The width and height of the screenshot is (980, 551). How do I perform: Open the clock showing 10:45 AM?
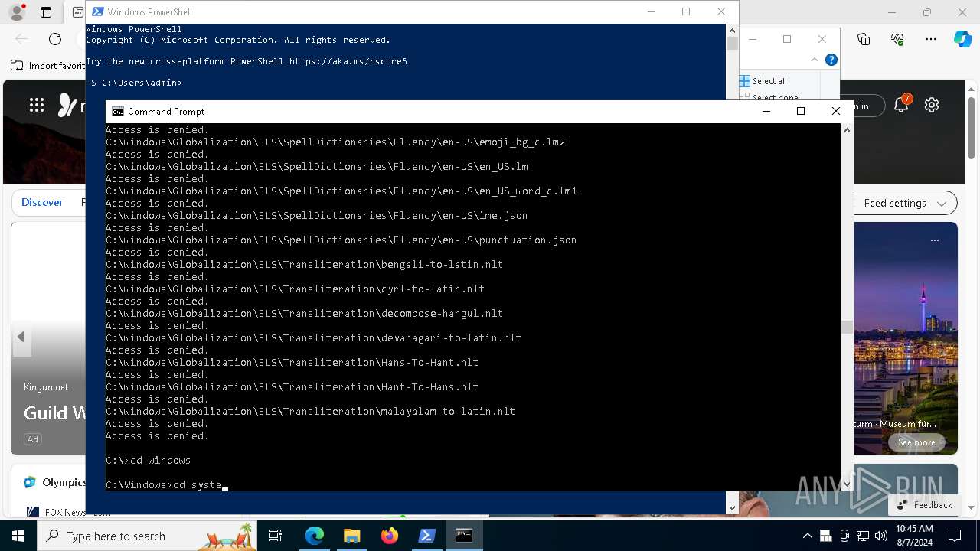point(914,536)
